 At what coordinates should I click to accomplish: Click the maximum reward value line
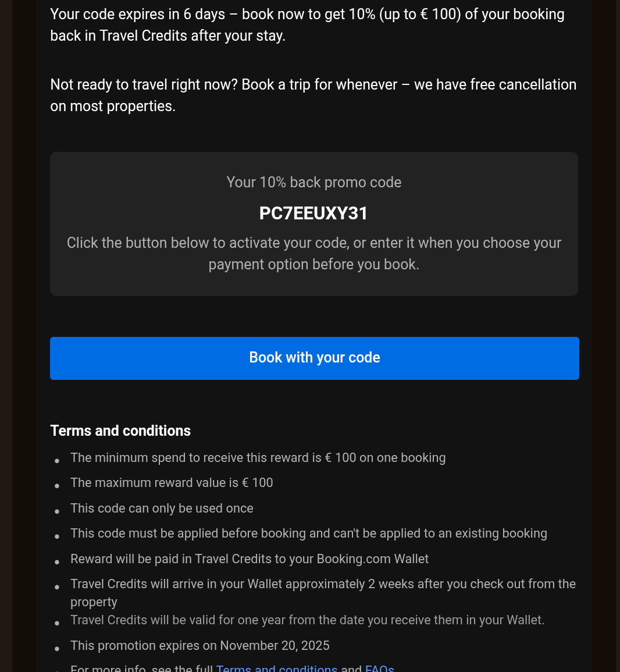point(172,483)
